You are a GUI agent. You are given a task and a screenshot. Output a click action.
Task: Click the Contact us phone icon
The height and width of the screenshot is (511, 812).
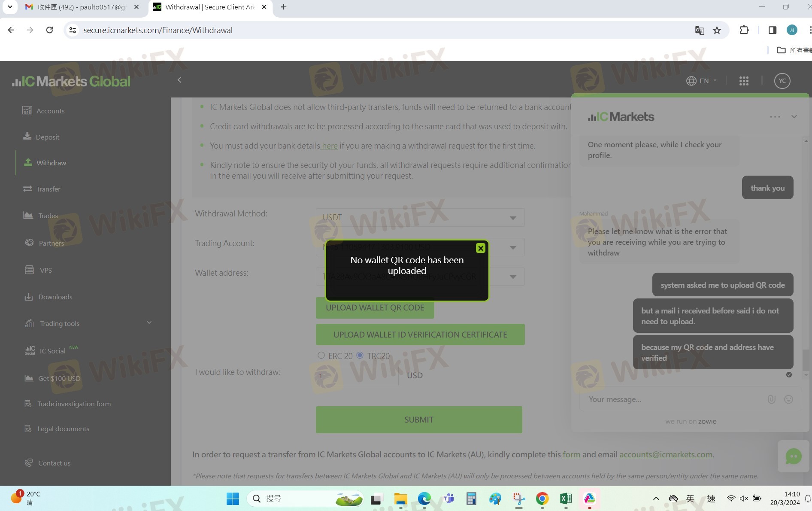coord(29,463)
